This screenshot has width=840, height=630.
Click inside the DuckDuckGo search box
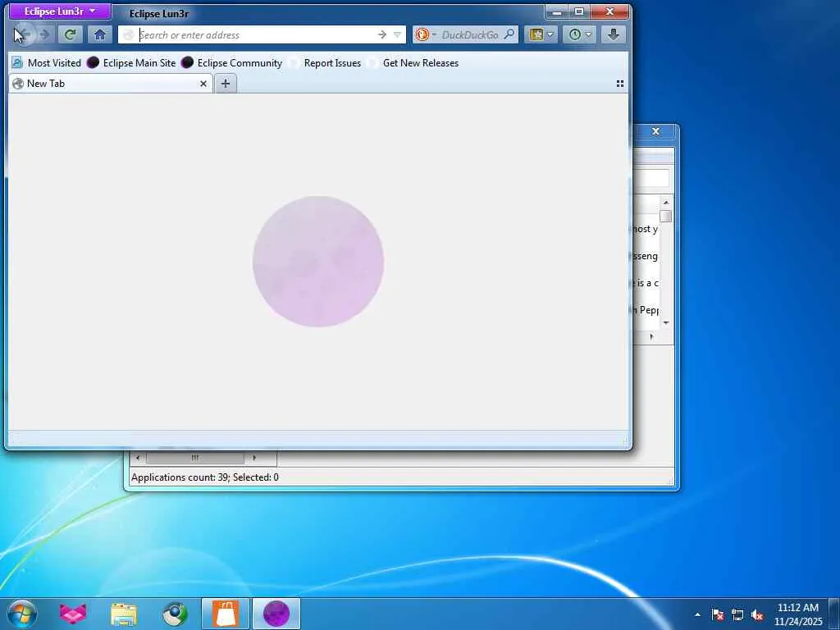470,34
